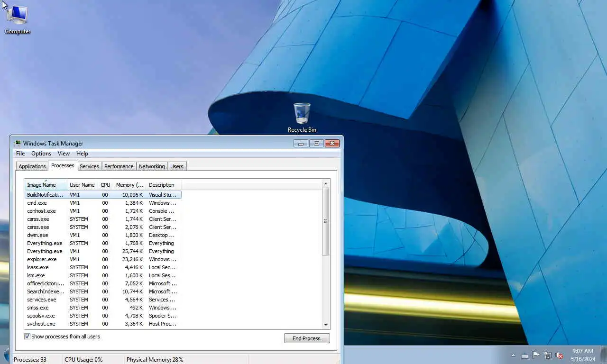Select the services.exe process row
This screenshot has width=607, height=364.
[x=103, y=300]
